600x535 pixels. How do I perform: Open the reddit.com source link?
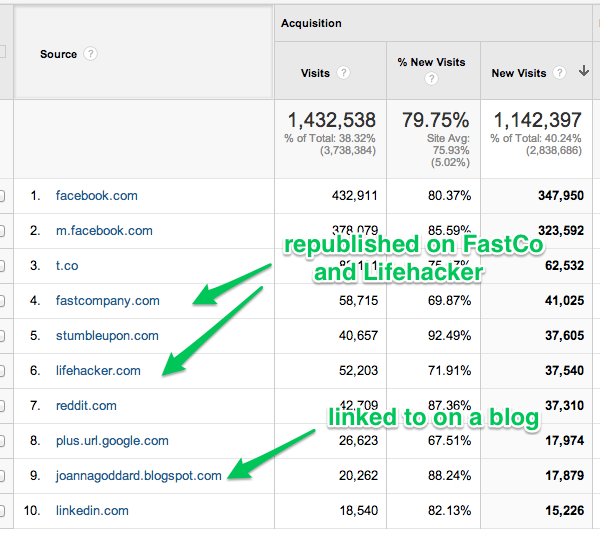click(x=86, y=406)
